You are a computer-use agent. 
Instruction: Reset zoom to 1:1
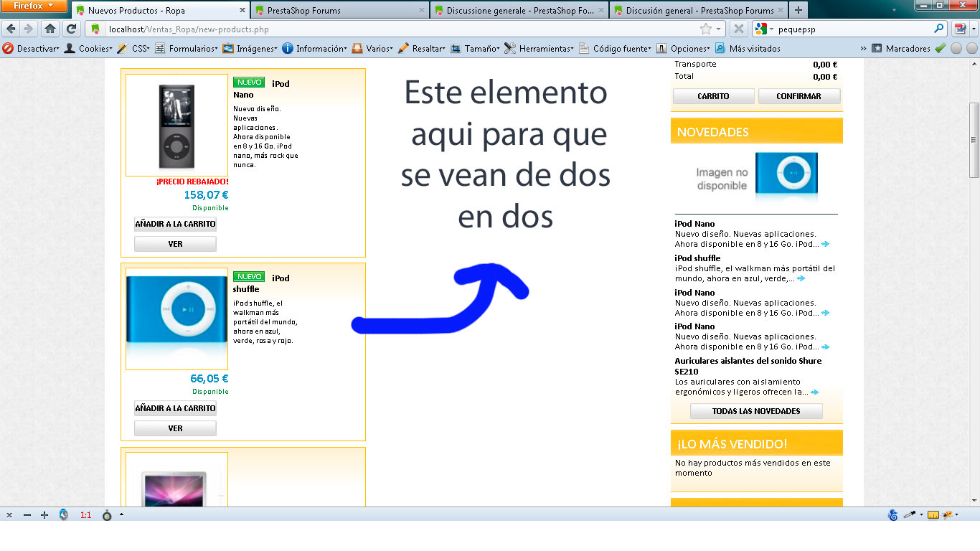[x=85, y=515]
